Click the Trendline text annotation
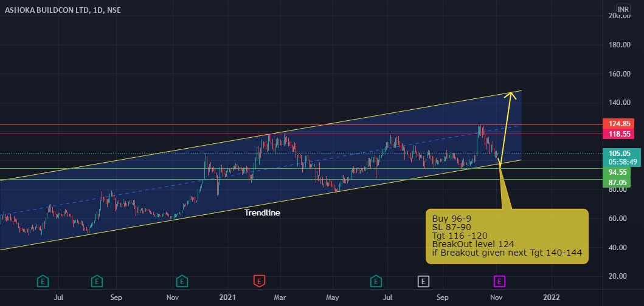Image resolution: width=644 pixels, height=306 pixels. pyautogui.click(x=262, y=212)
